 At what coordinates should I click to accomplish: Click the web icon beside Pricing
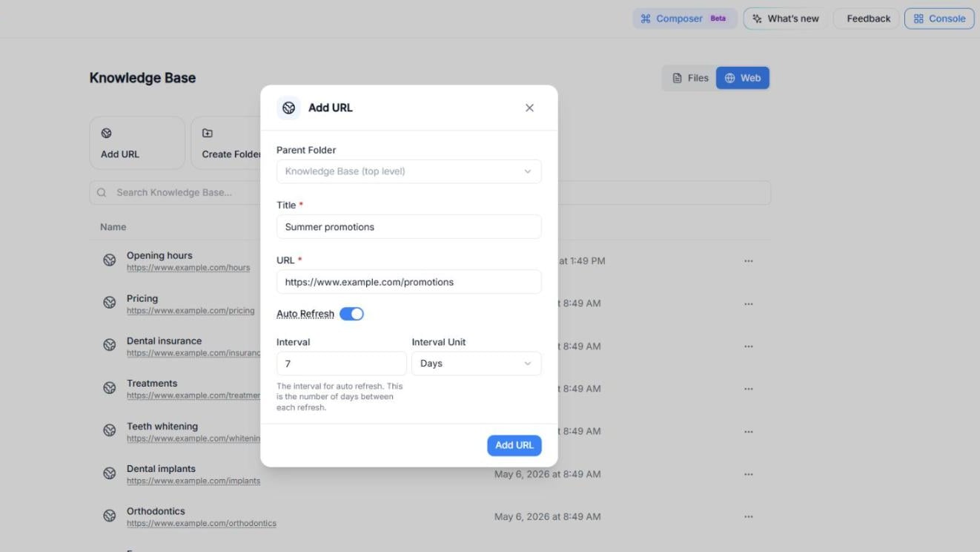click(x=110, y=303)
